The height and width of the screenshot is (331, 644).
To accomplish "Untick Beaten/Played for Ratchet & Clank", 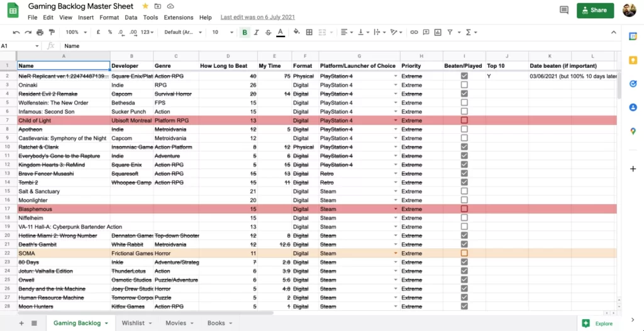I will (464, 147).
